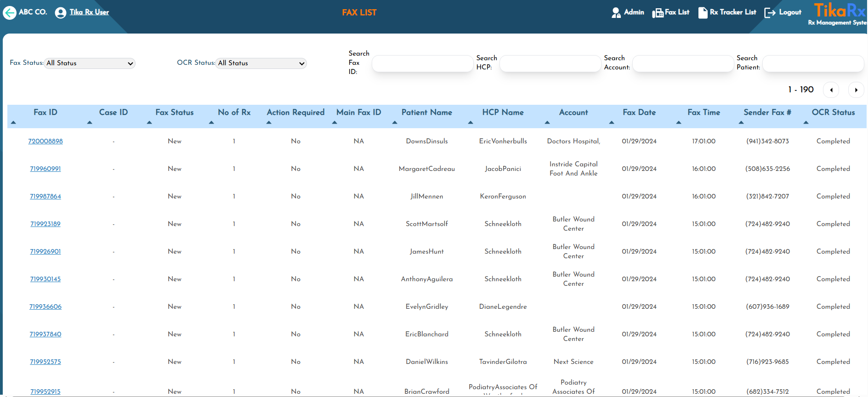This screenshot has width=868, height=397.
Task: Click the back arrow icon beside ABC CO.
Action: [x=10, y=12]
